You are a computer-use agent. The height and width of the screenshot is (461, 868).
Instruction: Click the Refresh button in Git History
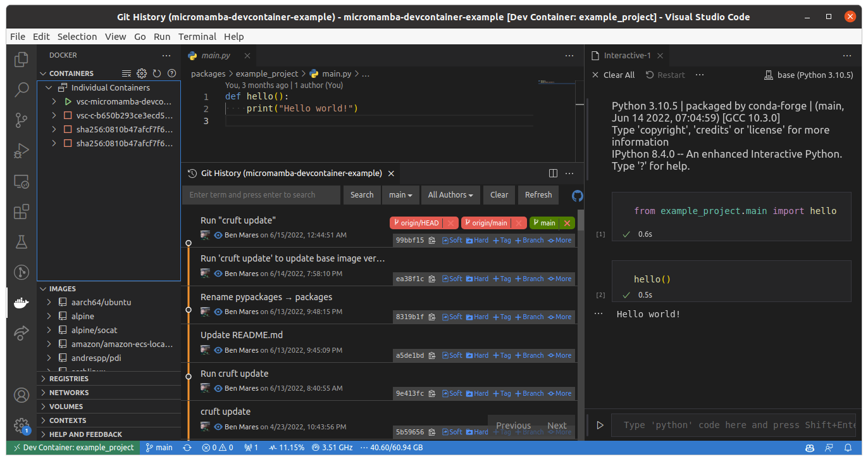pyautogui.click(x=538, y=195)
